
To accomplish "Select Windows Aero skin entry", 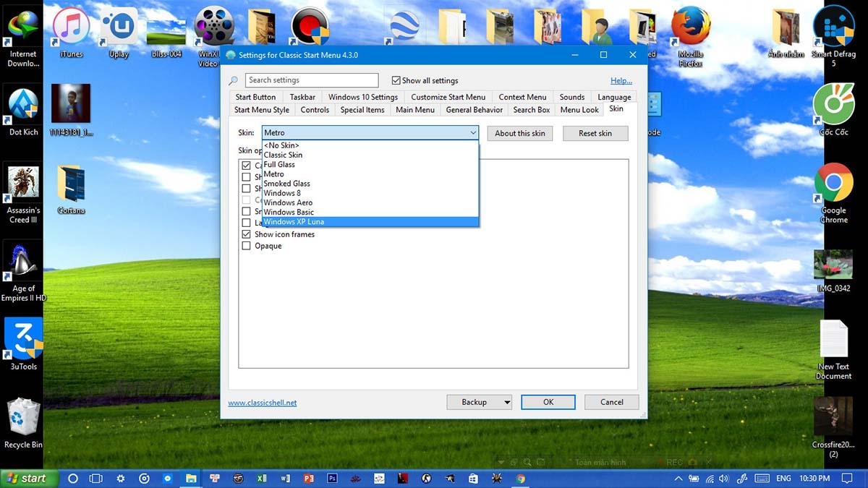I will [370, 202].
